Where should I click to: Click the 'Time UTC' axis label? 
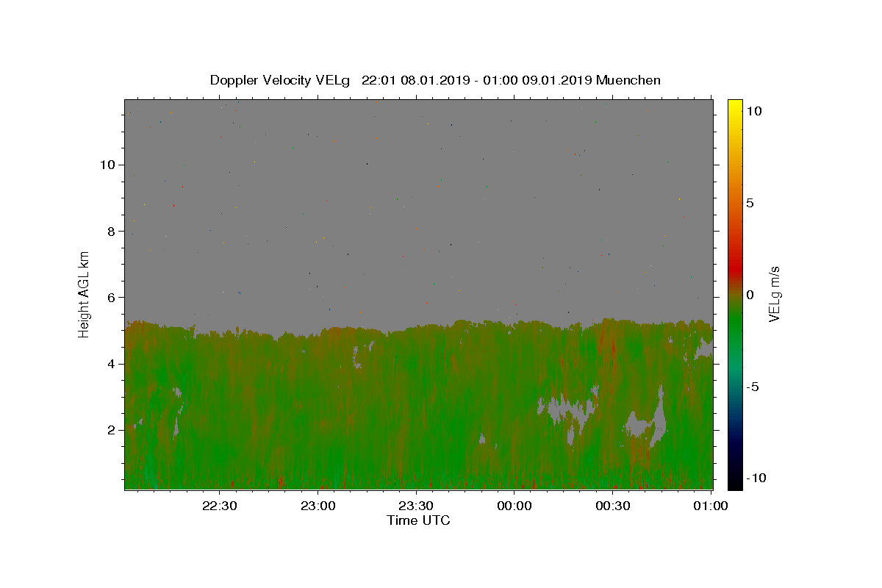418,520
